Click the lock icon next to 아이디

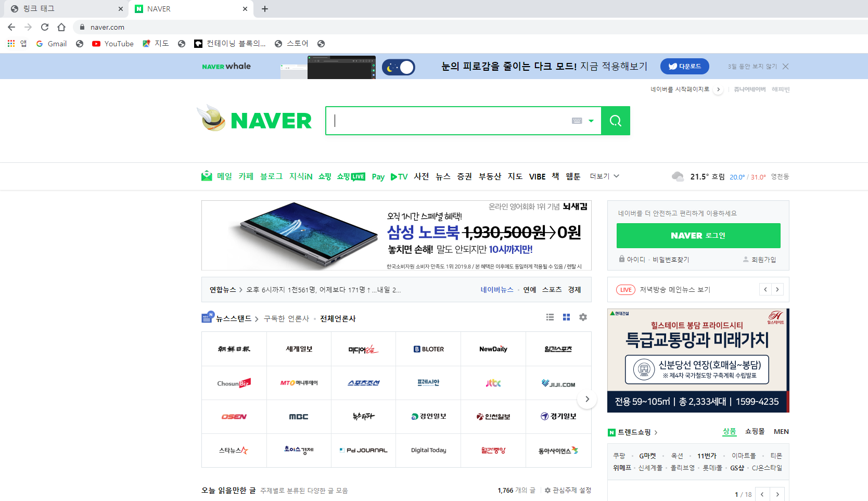(621, 259)
